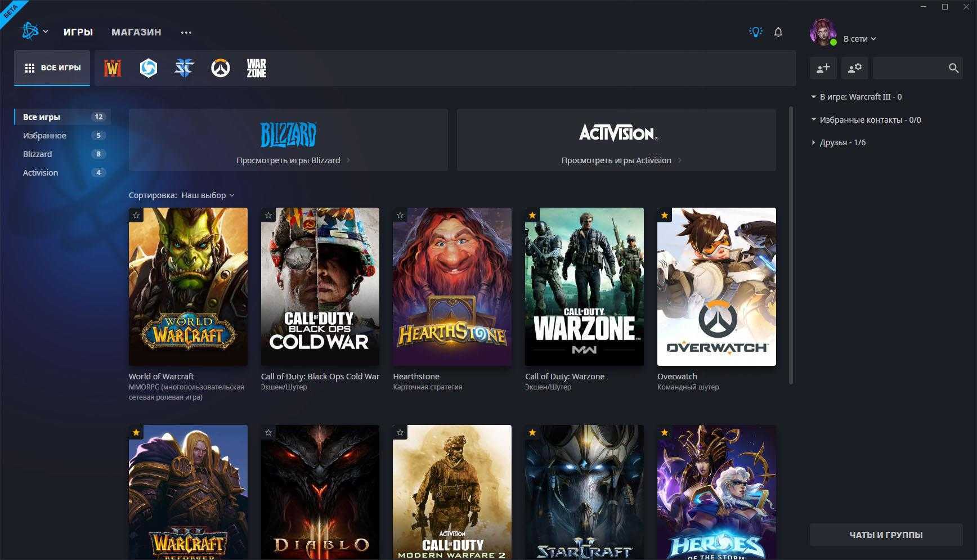The image size is (977, 560).
Task: Select the ВСЕ ИГРЫ tab
Action: (x=52, y=68)
